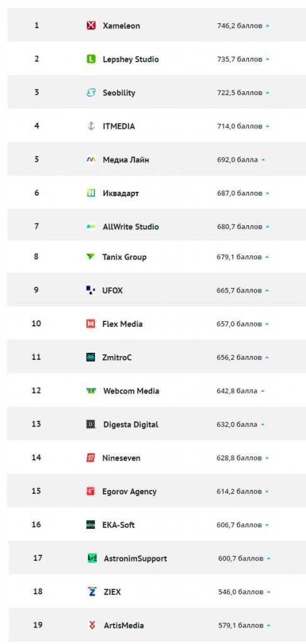Viewport: 306px width, 644px height.
Task: Open the AstronimSupport company link
Action: coord(135,558)
